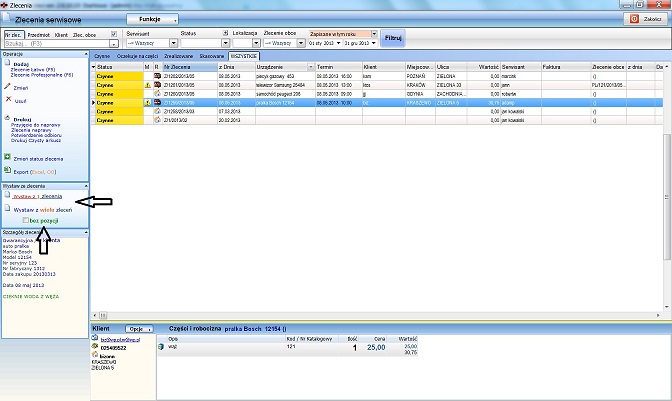Image resolution: width=672 pixels, height=401 pixels.
Task: Enable the bez pozycji checkbox
Action: pyautogui.click(x=26, y=220)
